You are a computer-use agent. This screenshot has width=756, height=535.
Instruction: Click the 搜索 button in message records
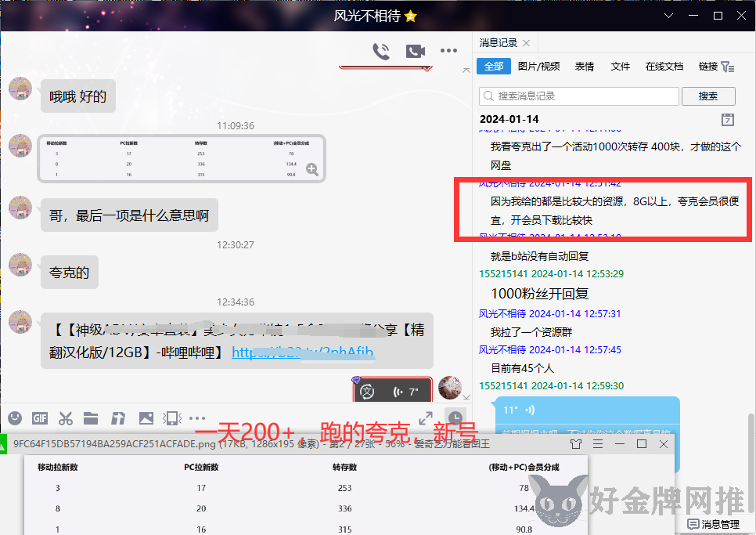708,96
